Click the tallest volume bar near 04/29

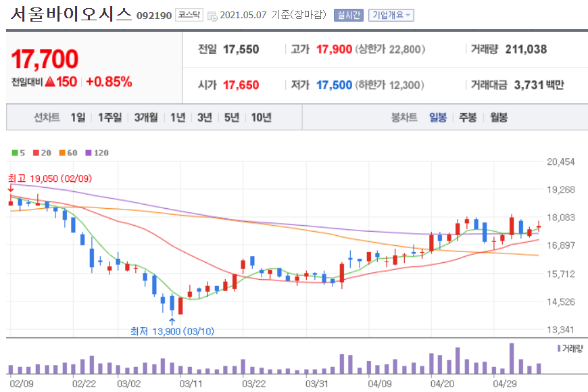point(512,358)
